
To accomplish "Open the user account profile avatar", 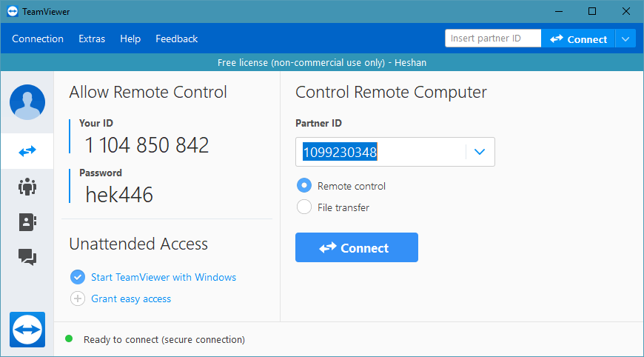I will tap(27, 102).
